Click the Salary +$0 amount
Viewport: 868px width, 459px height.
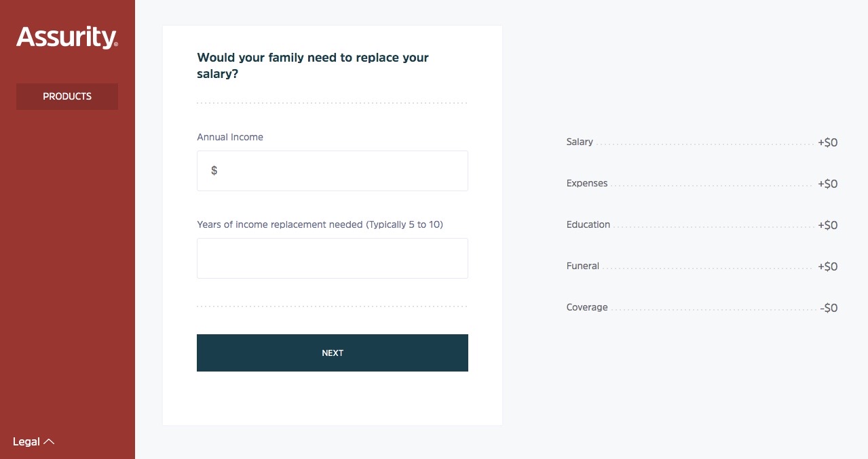[x=828, y=143]
